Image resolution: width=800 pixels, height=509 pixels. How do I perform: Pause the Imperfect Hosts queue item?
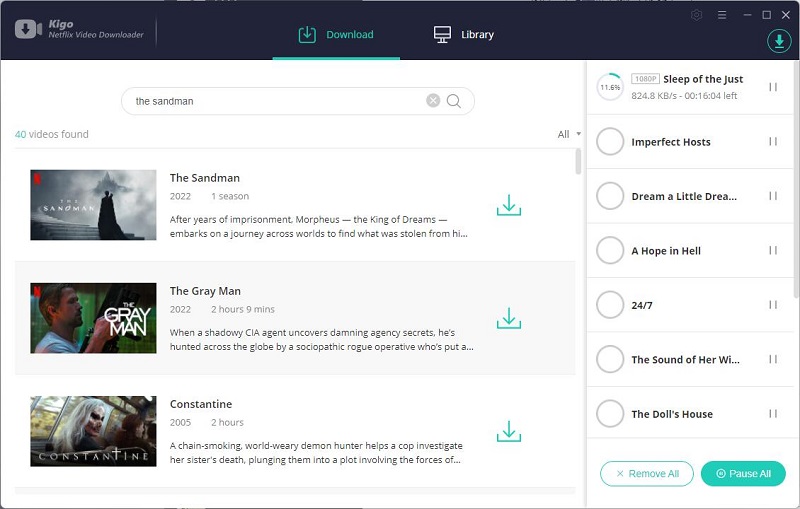click(x=773, y=141)
